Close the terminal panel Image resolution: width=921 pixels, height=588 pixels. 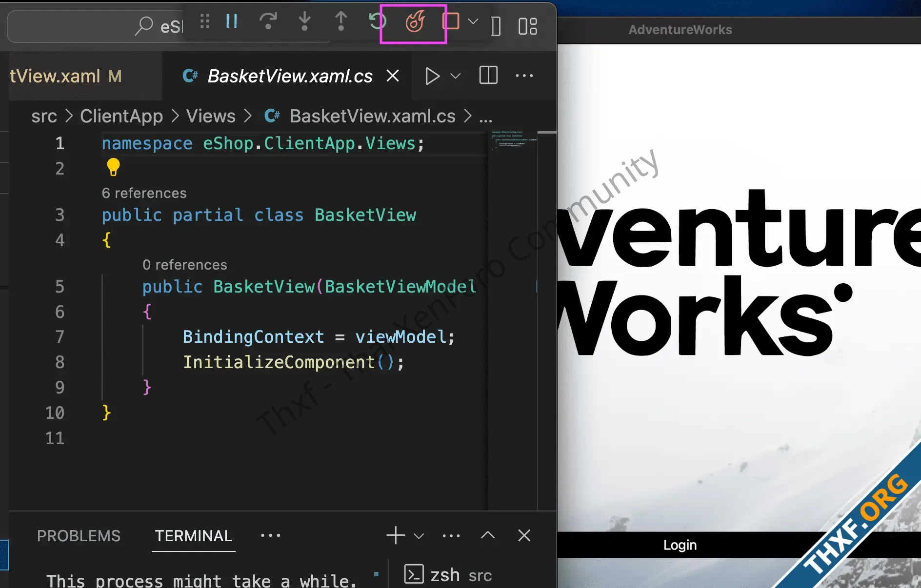pyautogui.click(x=524, y=535)
